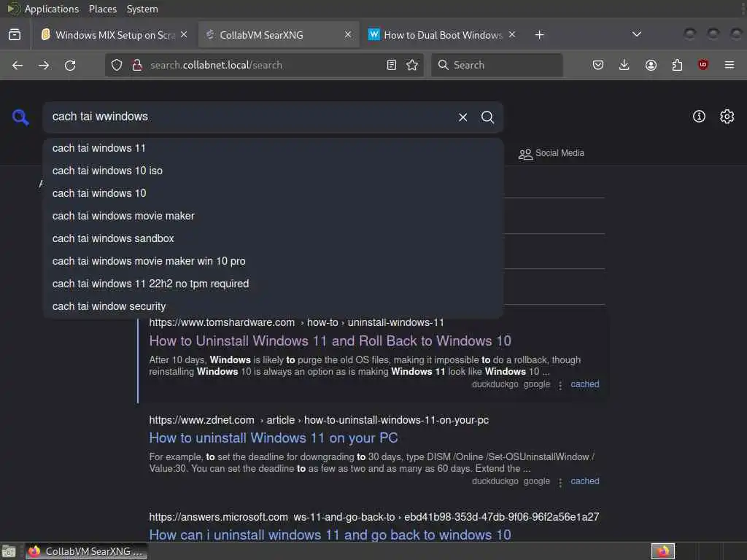
Task: Click the insecure connection padlock icon
Action: [136, 65]
